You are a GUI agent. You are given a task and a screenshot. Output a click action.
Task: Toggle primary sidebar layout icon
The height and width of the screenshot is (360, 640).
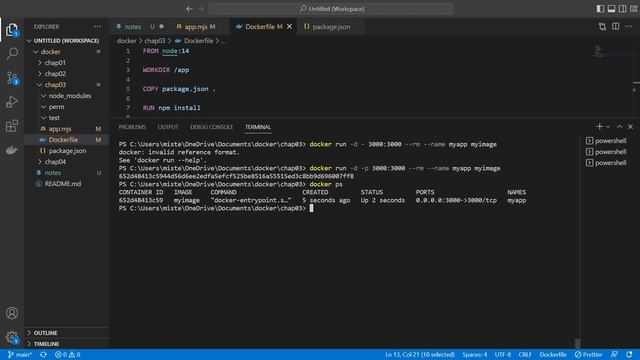tap(600, 9)
